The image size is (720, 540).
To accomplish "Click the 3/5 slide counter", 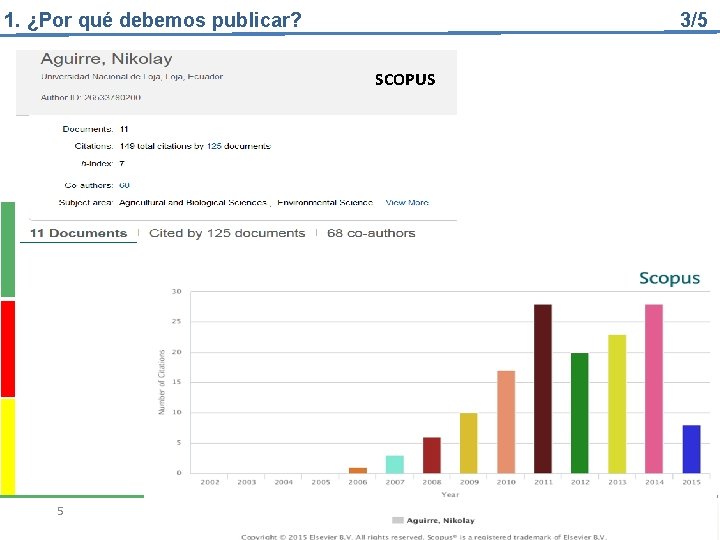I will (x=694, y=20).
